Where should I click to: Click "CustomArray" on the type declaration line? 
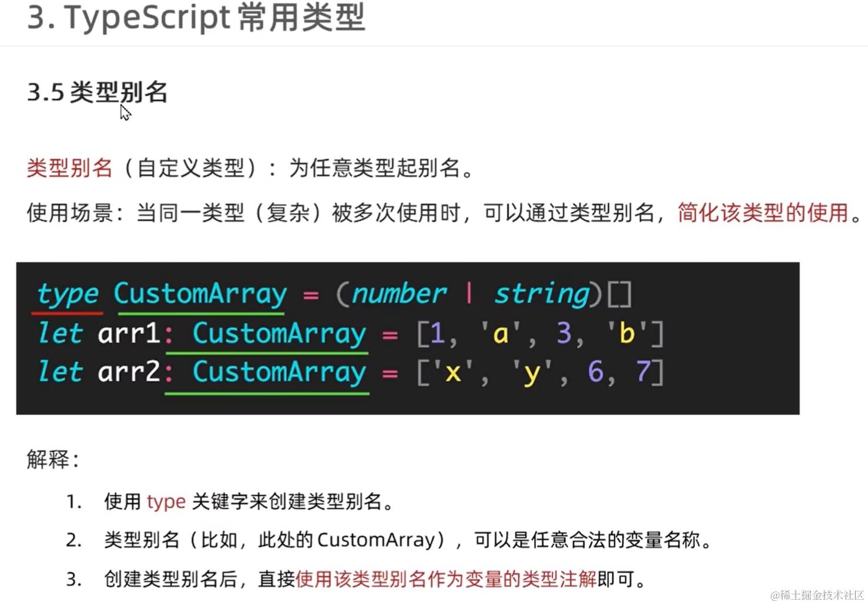point(200,294)
